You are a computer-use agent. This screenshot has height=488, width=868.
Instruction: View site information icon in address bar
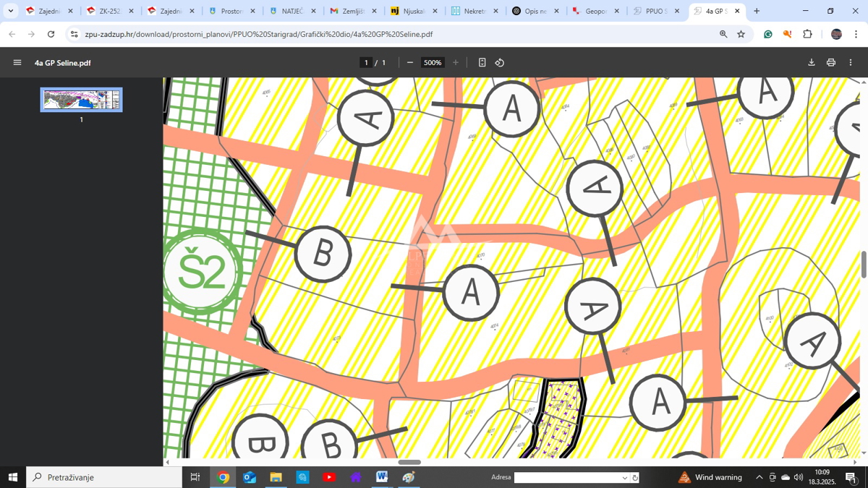75,34
